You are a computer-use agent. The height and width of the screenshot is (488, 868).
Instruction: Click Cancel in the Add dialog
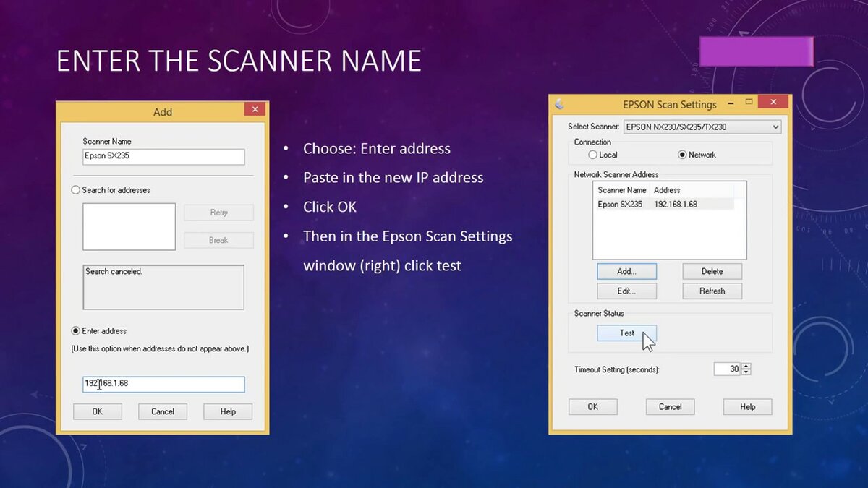pos(163,411)
